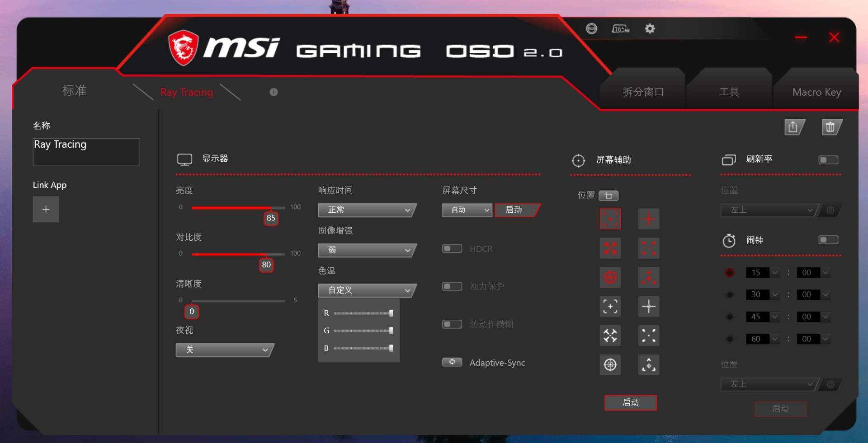868x443 pixels.
Task: Select red circle target crosshair
Action: click(x=610, y=277)
